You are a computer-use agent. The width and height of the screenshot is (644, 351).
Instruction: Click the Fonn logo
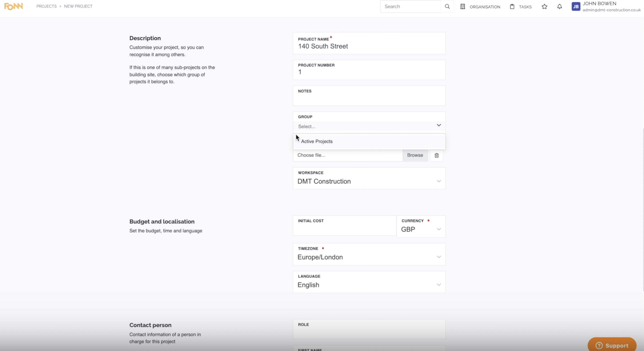click(14, 6)
